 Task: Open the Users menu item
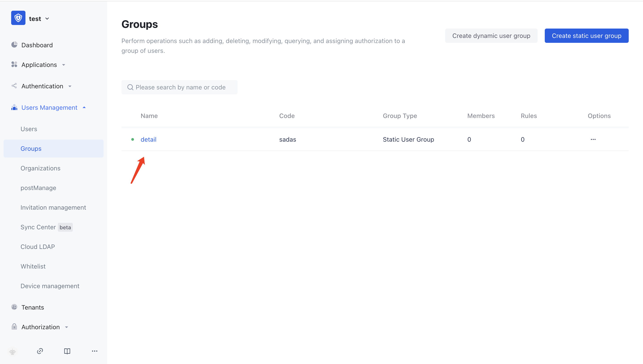click(29, 129)
